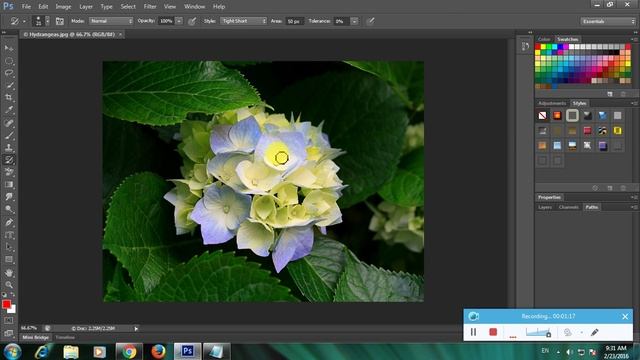The width and height of the screenshot is (640, 360).
Task: Select the Move tool
Action: 9,48
